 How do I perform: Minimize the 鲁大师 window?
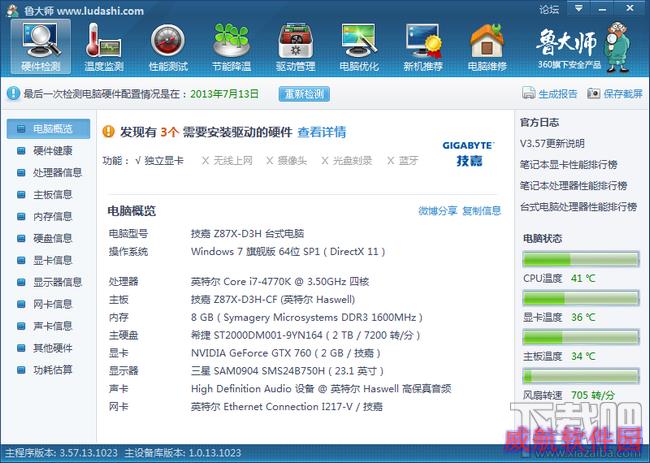point(603,8)
